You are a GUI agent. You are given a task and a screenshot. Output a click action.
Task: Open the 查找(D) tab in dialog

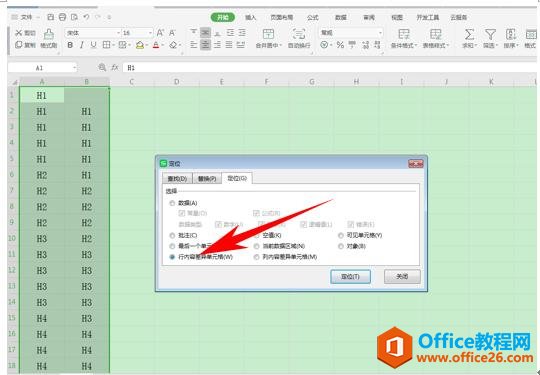(177, 179)
